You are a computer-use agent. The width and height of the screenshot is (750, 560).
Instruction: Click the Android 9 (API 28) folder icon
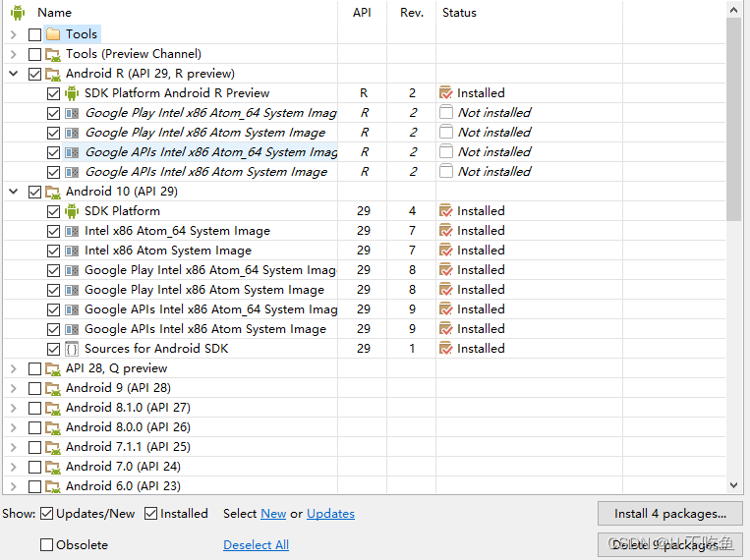53,388
